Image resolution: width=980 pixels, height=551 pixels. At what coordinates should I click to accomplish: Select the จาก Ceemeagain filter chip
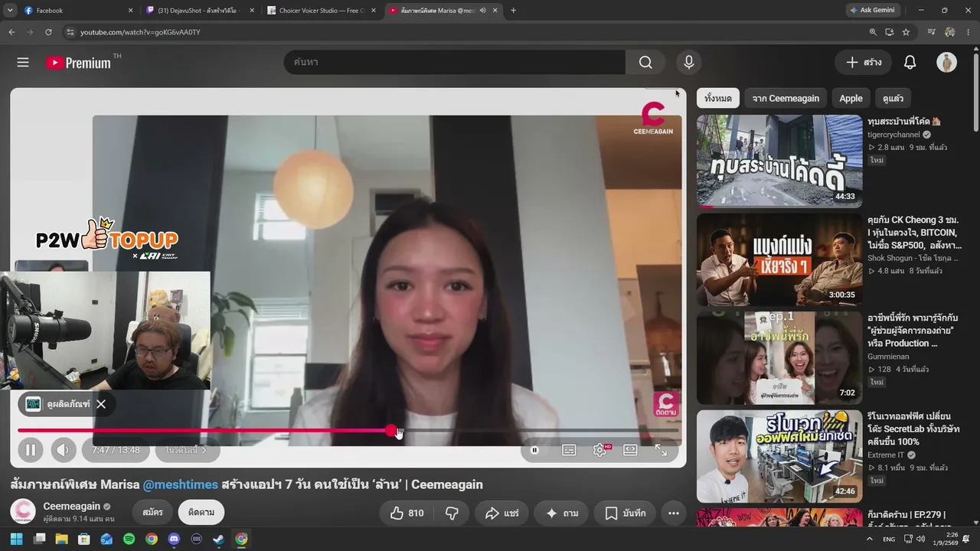pos(786,98)
